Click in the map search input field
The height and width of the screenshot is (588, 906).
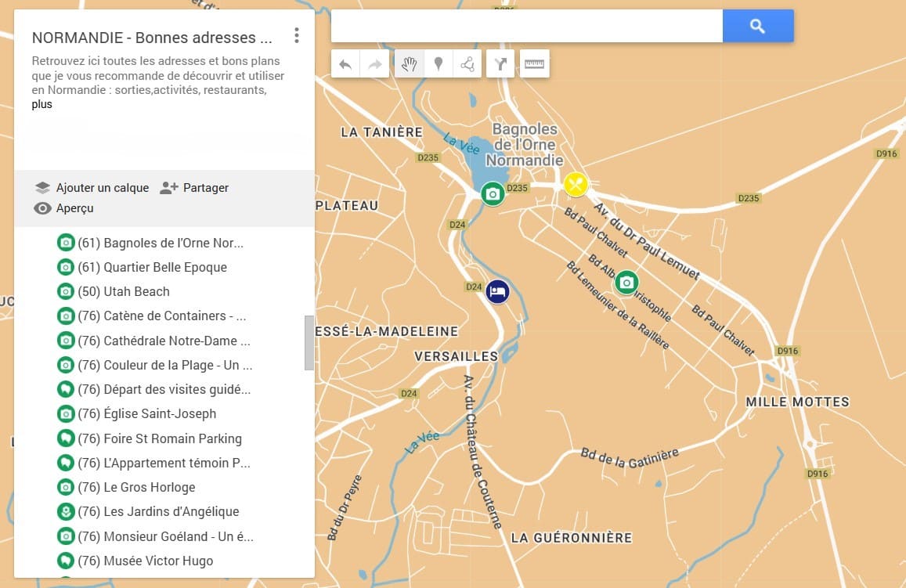pos(526,26)
